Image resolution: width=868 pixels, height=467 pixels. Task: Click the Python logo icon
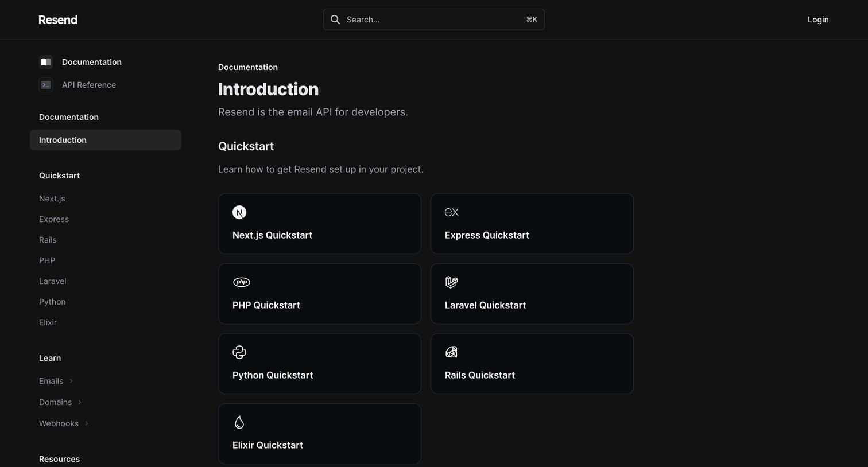tap(239, 352)
